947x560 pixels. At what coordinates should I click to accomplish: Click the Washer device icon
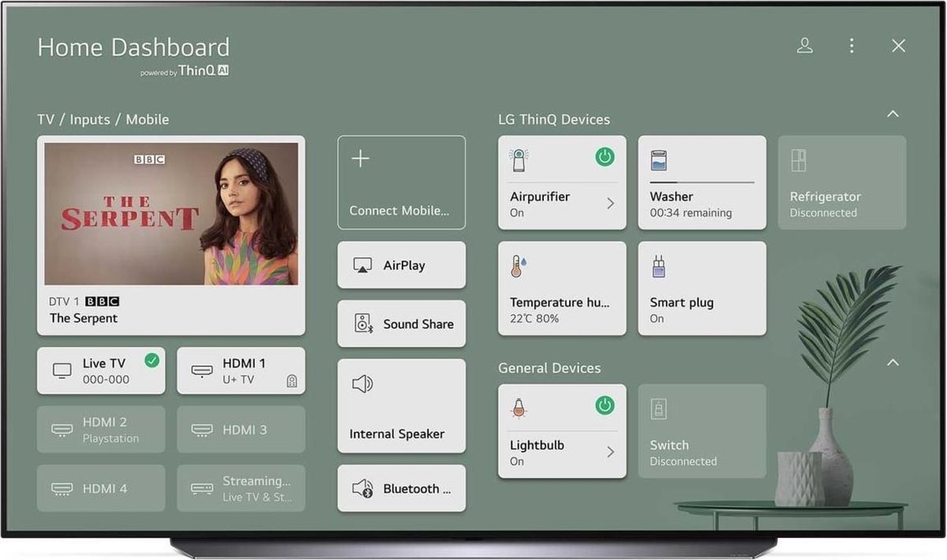659,160
